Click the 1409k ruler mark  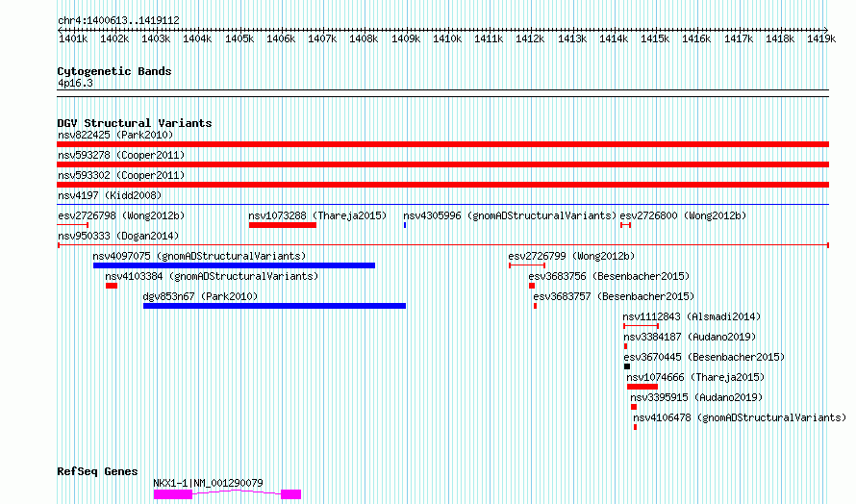click(406, 38)
